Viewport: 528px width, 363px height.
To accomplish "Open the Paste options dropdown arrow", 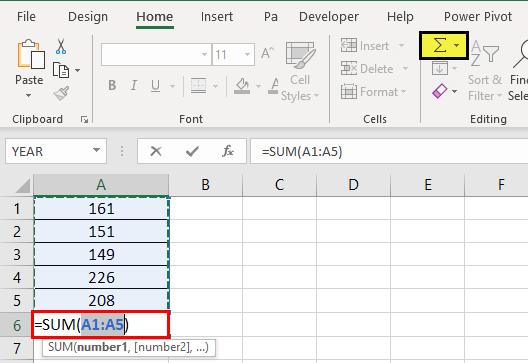I will 29,96.
